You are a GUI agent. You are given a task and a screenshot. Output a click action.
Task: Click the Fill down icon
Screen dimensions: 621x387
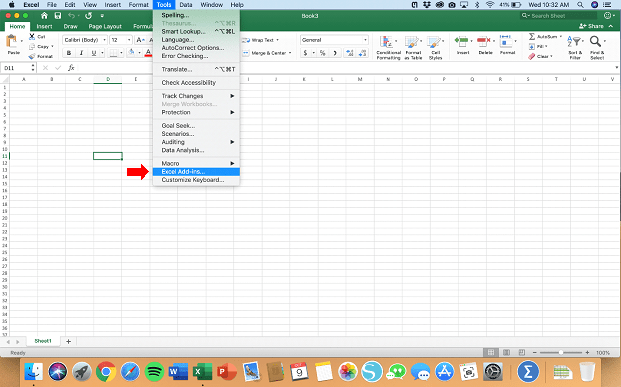[532, 46]
